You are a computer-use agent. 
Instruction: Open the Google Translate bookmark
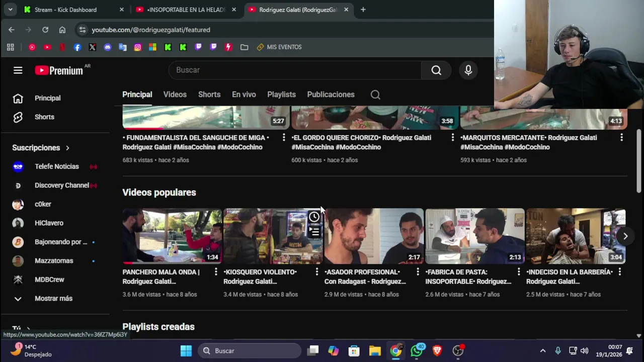pyautogui.click(x=122, y=47)
